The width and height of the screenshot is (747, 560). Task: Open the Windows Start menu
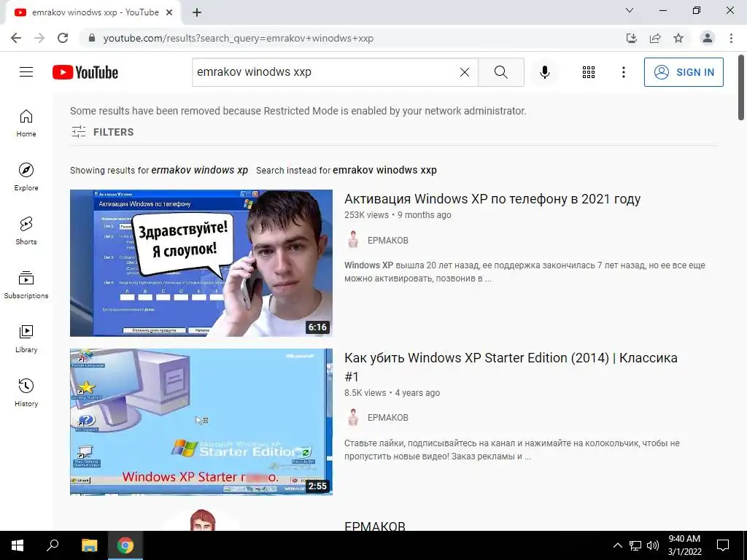pos(18,545)
